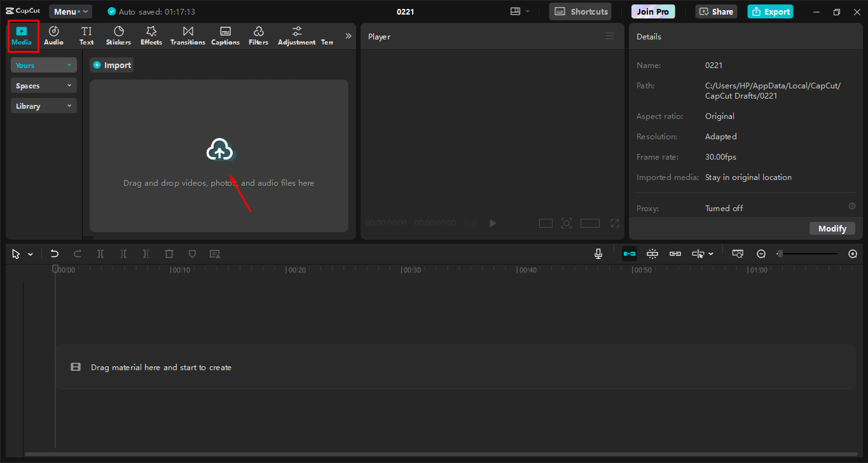Click the 'Stay in original location' value
Viewport: 868px width, 463px height.
(x=748, y=177)
